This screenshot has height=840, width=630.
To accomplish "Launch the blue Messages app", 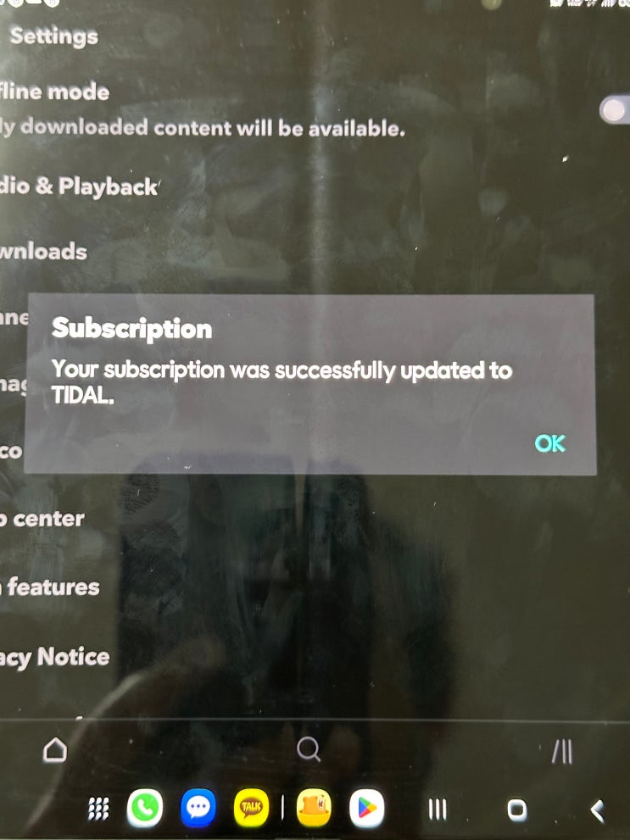I will tap(198, 808).
